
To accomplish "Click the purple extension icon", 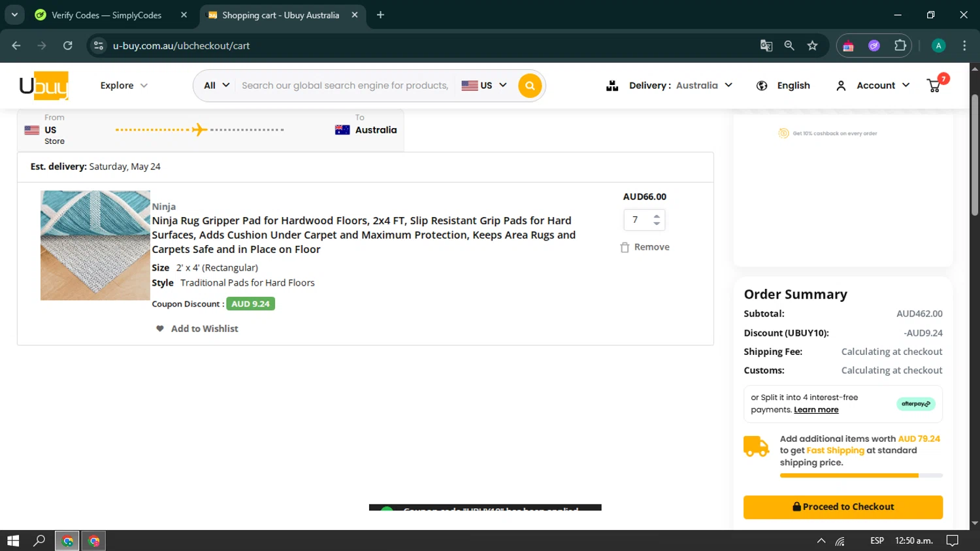I will pos(874,46).
